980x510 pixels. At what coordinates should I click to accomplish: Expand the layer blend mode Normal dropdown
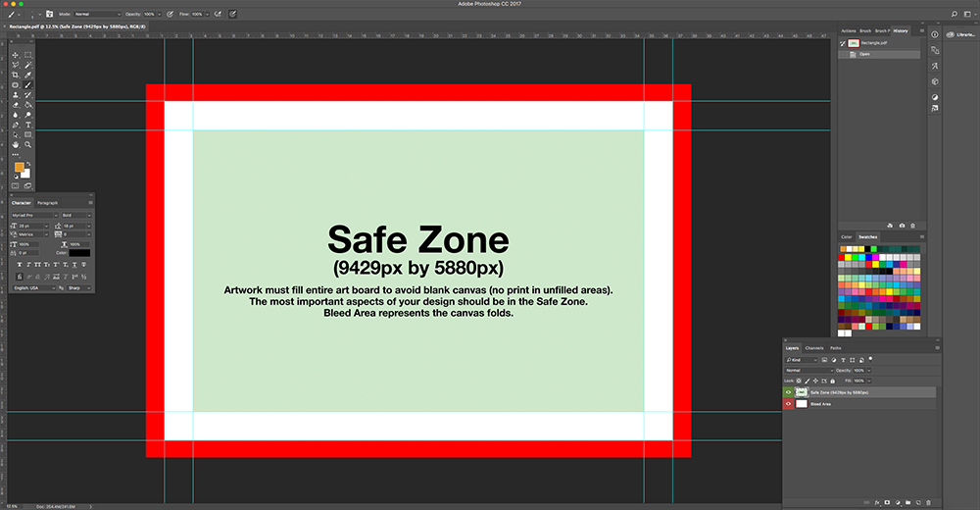[x=811, y=370]
